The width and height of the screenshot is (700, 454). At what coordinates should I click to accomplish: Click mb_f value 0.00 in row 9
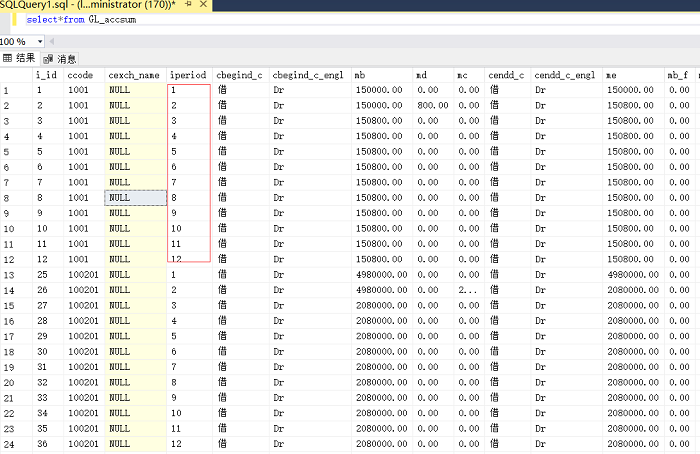(679, 213)
